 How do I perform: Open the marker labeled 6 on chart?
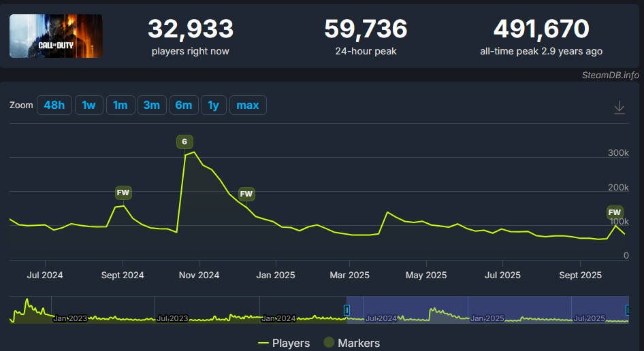click(x=184, y=141)
